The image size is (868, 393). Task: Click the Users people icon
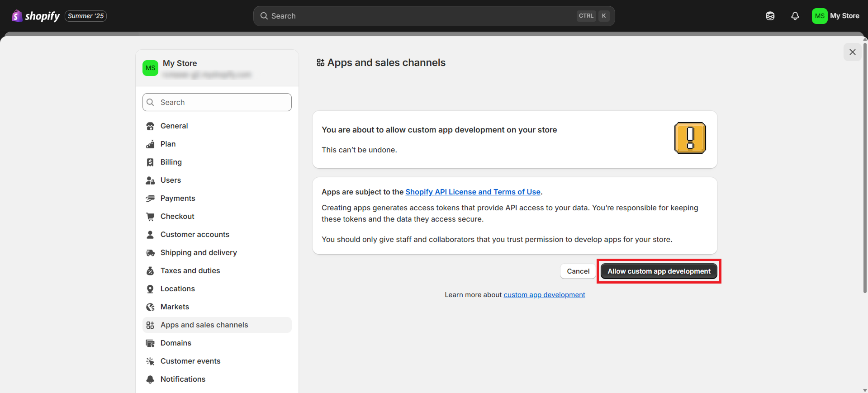150,180
